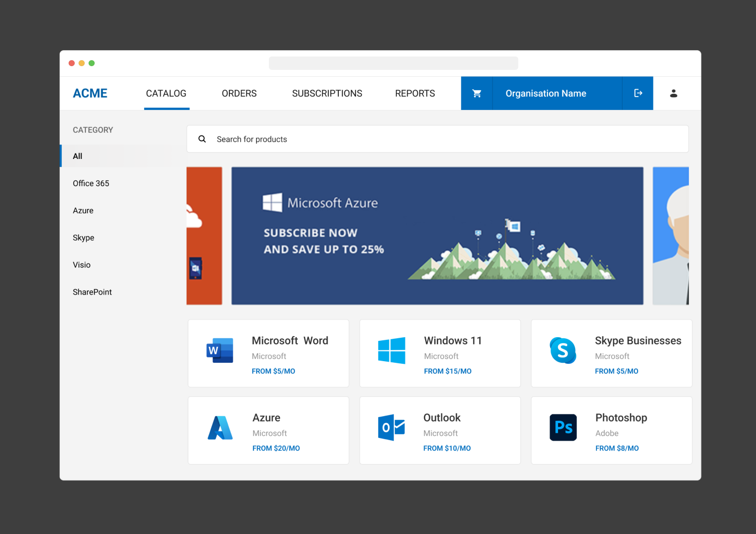Click the Windows 11 logo icon
Screen dimensions: 756x534
392,350
